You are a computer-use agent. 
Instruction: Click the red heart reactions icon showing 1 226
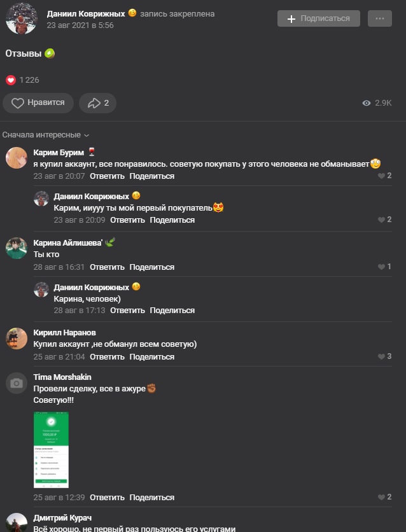pos(10,80)
